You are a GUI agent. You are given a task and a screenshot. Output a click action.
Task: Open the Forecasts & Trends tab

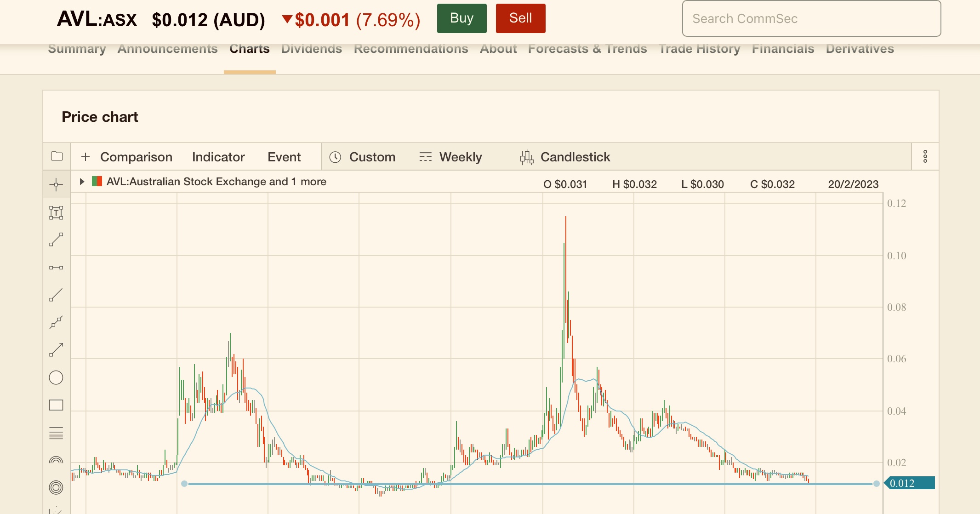(x=587, y=49)
